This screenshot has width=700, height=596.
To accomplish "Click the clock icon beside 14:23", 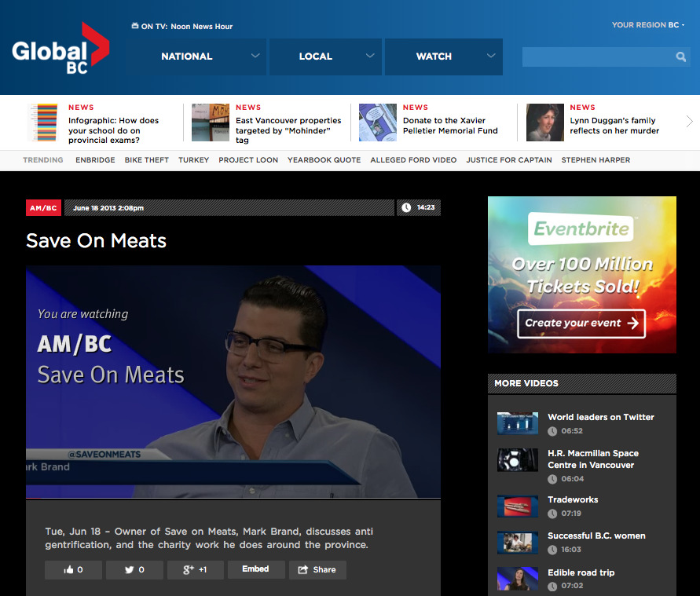I will click(x=406, y=207).
